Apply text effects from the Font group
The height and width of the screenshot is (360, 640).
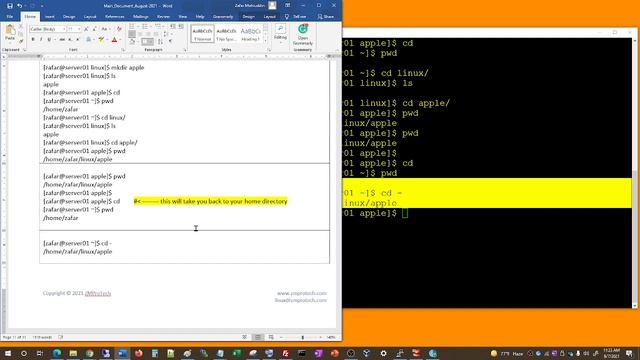[x=89, y=40]
